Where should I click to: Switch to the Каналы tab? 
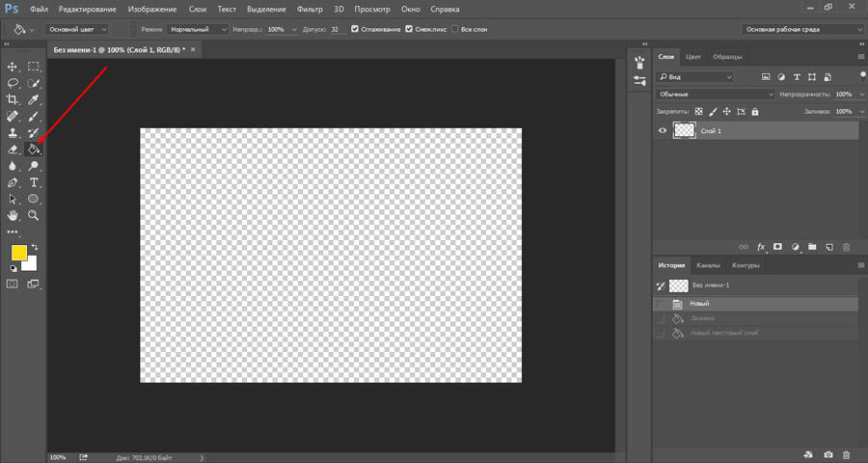coord(708,265)
